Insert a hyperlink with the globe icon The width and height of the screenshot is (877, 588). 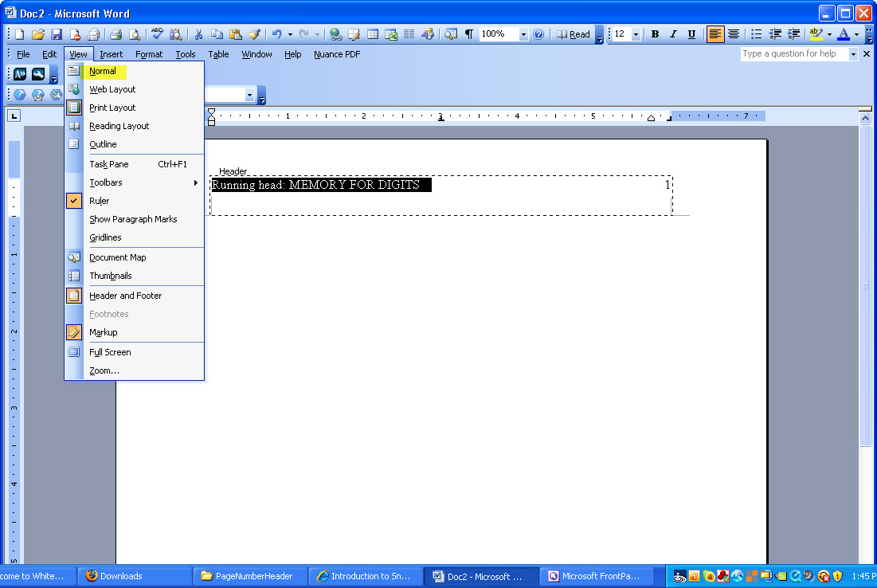[x=335, y=34]
